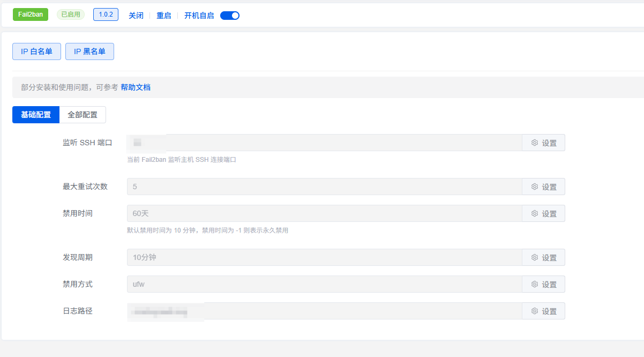Click the version 1.0.2 badge
Screen dimensions: 644x357
pos(106,14)
